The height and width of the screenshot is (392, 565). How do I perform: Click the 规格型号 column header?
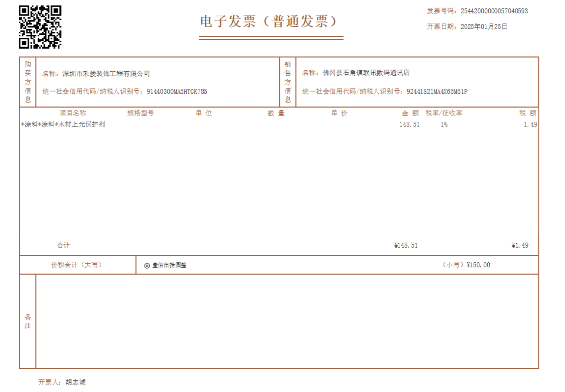[x=141, y=113]
